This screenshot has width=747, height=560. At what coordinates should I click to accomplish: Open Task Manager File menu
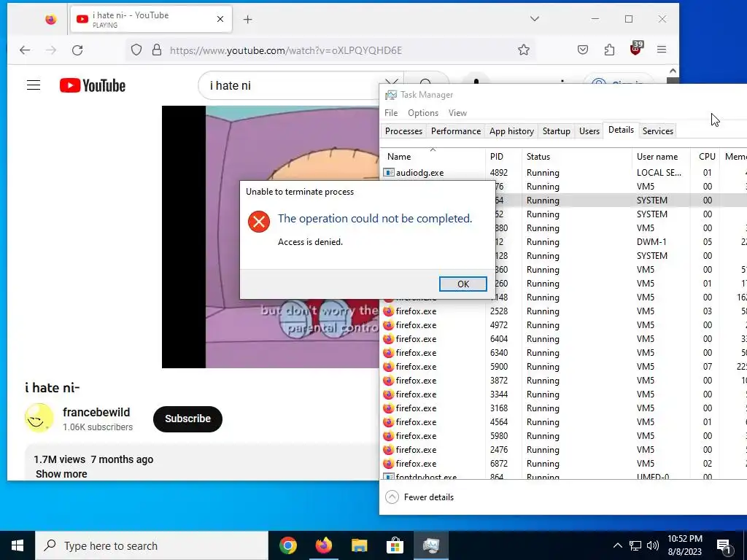coord(391,113)
